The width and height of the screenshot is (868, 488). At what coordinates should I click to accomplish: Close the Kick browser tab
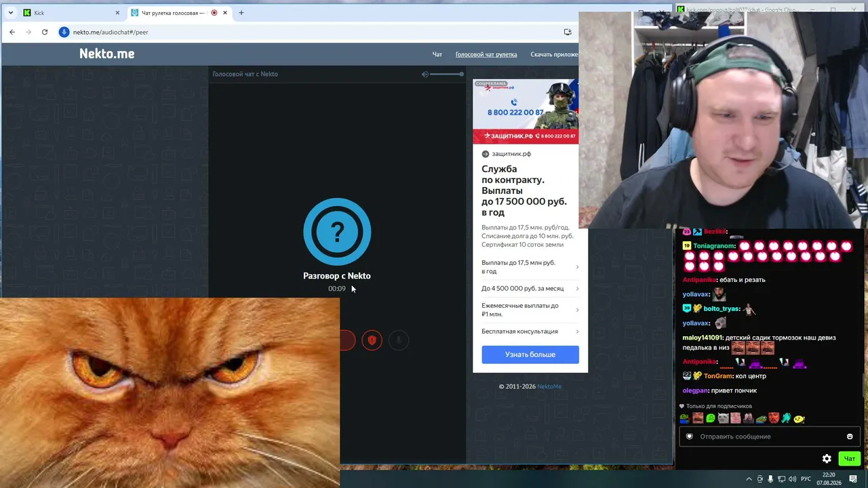(117, 13)
